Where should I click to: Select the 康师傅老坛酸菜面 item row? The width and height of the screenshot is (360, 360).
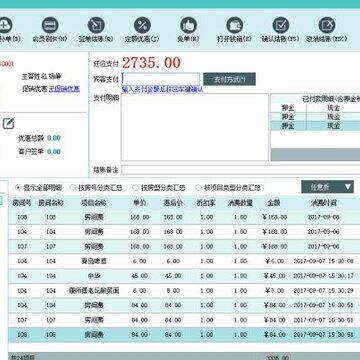184,291
